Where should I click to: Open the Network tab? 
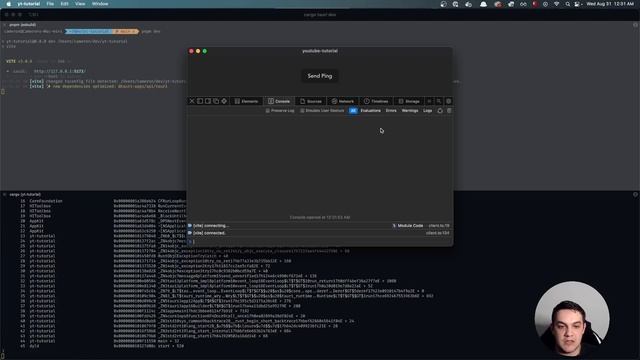coord(343,101)
